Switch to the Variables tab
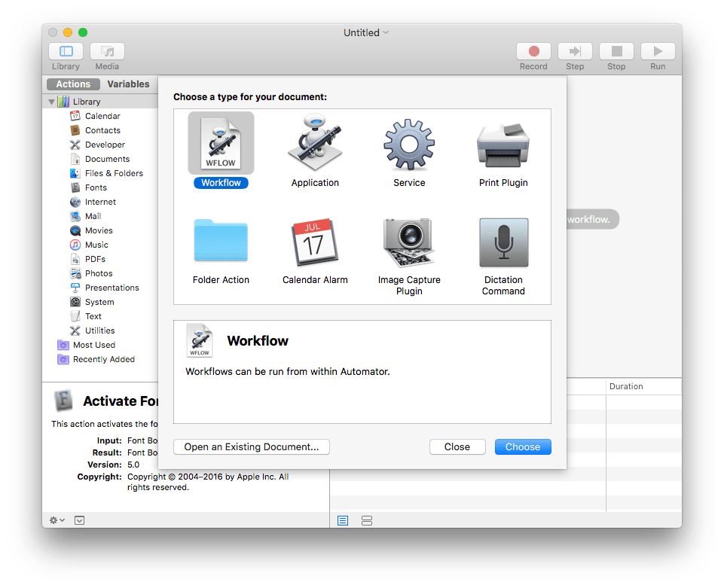 pos(128,84)
